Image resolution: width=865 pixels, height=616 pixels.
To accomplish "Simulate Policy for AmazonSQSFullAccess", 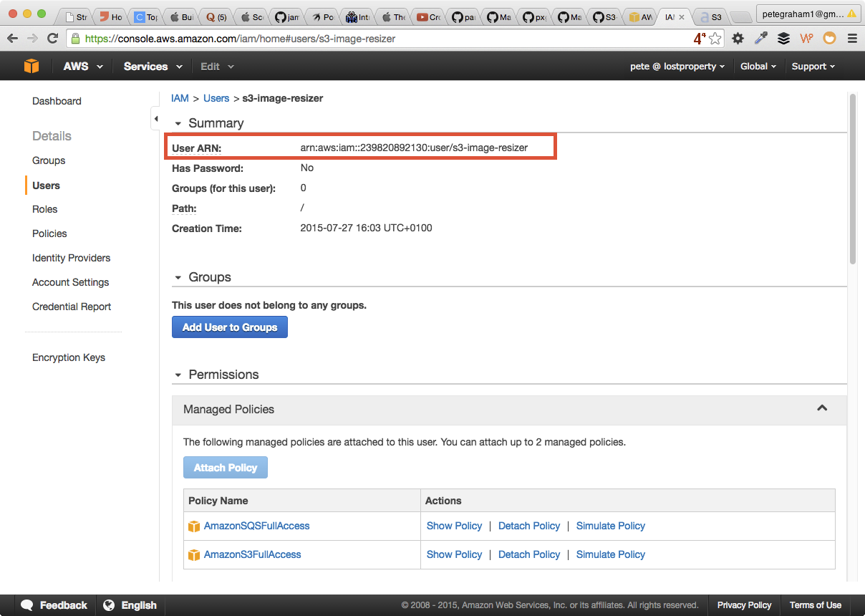I will (611, 526).
